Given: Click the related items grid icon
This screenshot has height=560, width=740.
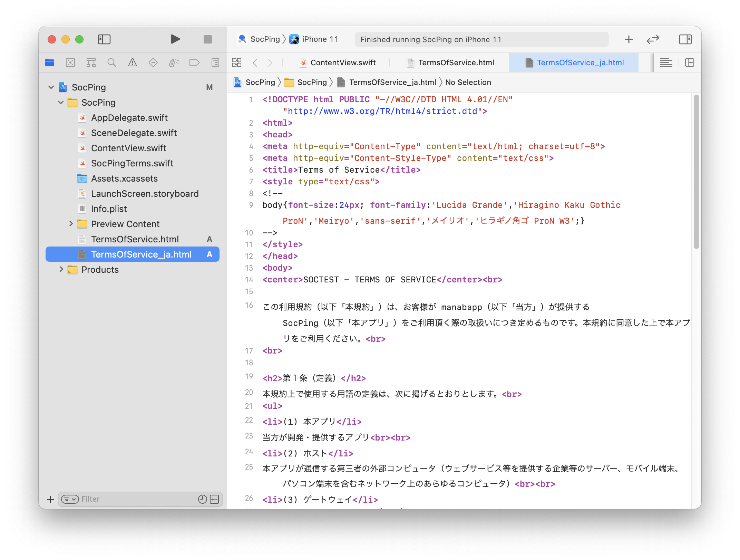Looking at the screenshot, I should point(237,62).
